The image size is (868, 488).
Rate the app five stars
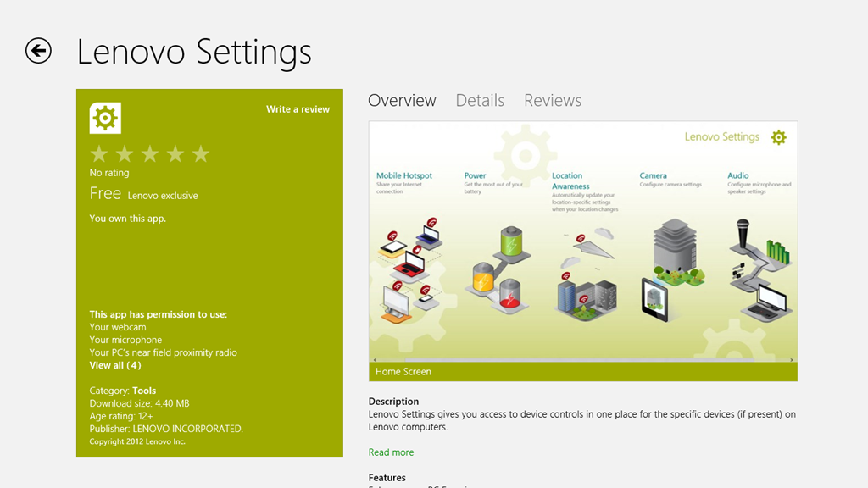(x=200, y=153)
